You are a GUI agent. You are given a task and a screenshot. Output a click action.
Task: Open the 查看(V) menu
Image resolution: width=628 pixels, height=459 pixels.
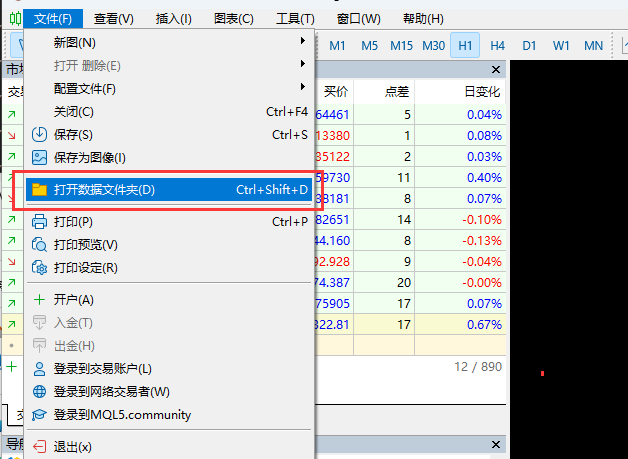point(113,18)
